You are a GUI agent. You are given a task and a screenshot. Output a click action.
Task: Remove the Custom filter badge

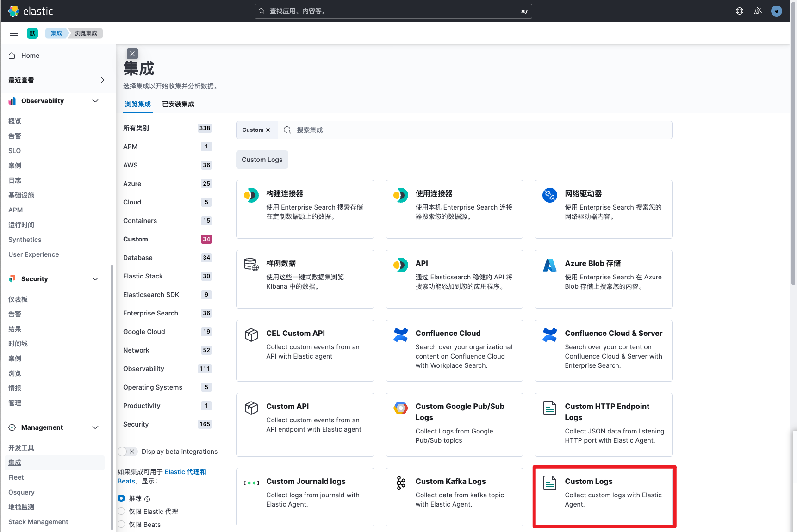[268, 130]
